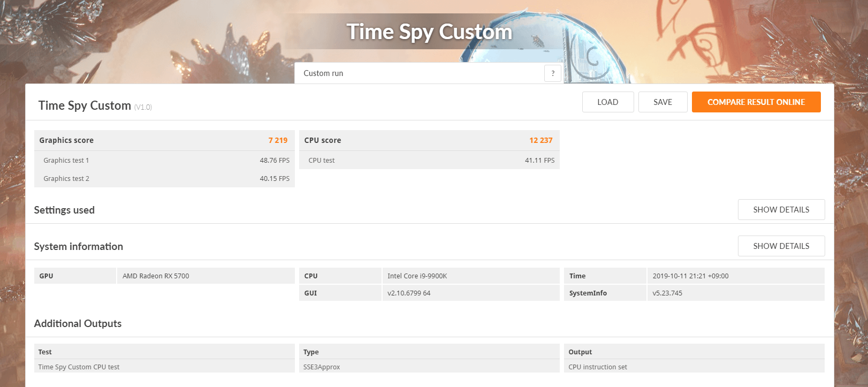Click the CPU score header label

[323, 140]
